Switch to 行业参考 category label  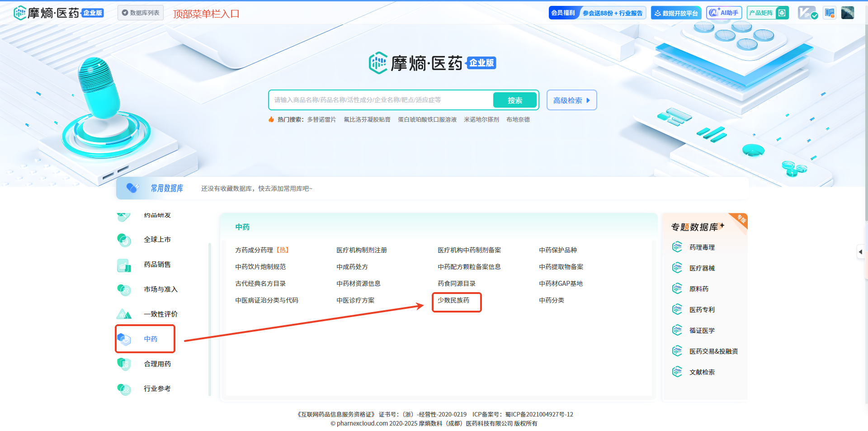click(x=157, y=388)
